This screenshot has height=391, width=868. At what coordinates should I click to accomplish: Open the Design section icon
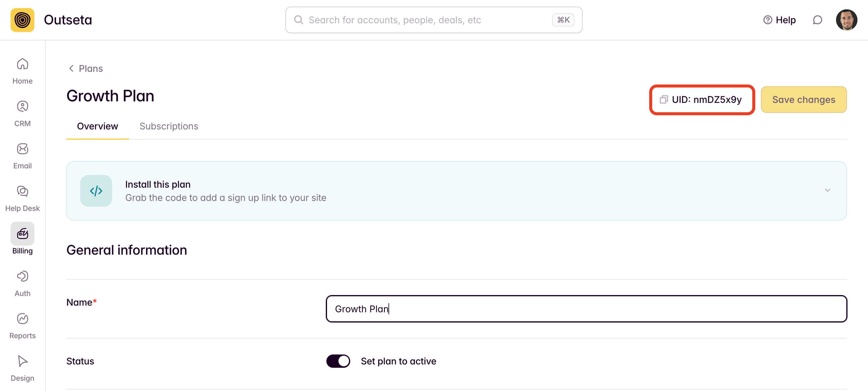click(22, 361)
